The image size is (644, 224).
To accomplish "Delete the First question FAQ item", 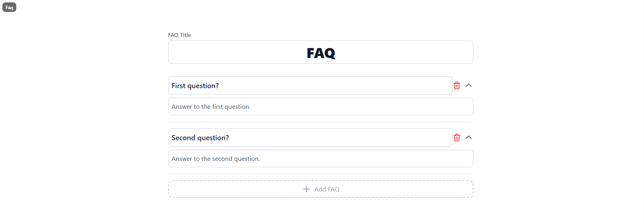I will [457, 85].
